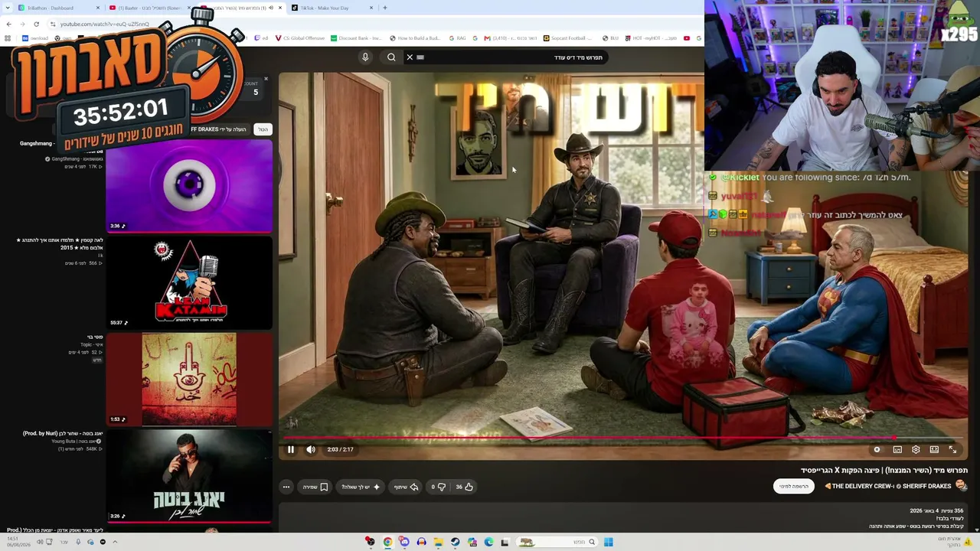Image resolution: width=980 pixels, height=551 pixels.
Task: Open the Windows Start menu
Action: (x=608, y=542)
